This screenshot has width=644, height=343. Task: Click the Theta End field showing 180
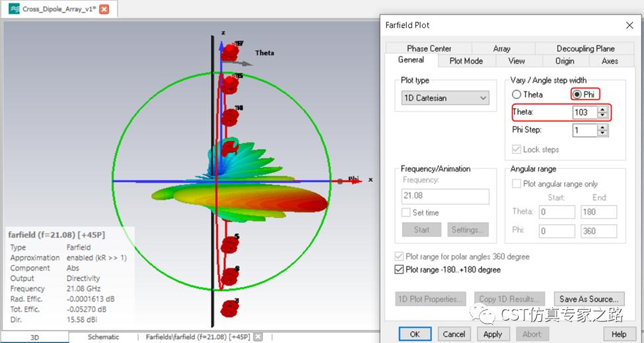click(599, 212)
